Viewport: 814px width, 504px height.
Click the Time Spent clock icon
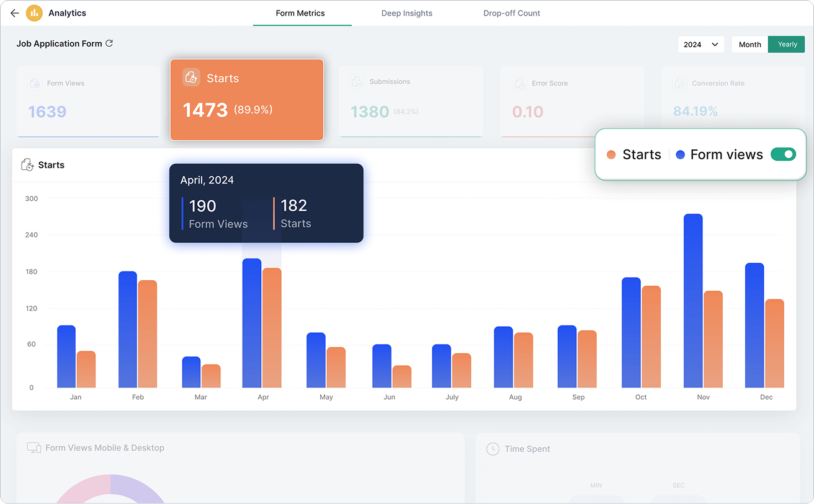coord(493,449)
